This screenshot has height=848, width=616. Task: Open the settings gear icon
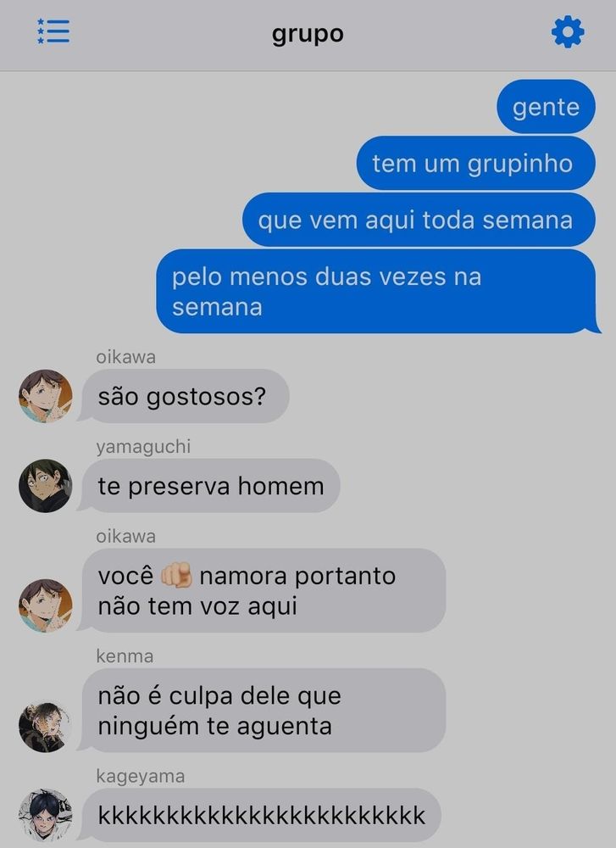click(568, 32)
